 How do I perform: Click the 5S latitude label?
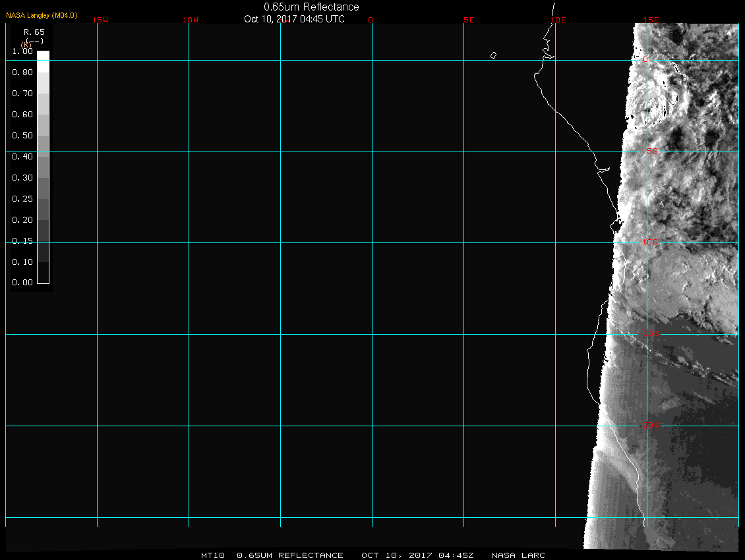651,152
